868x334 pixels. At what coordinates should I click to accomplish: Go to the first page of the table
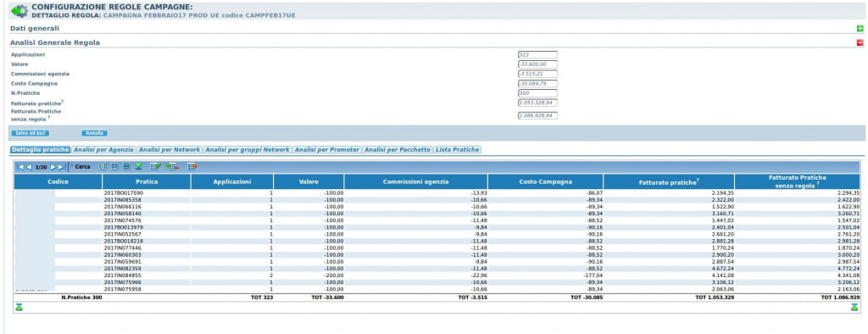(20, 167)
